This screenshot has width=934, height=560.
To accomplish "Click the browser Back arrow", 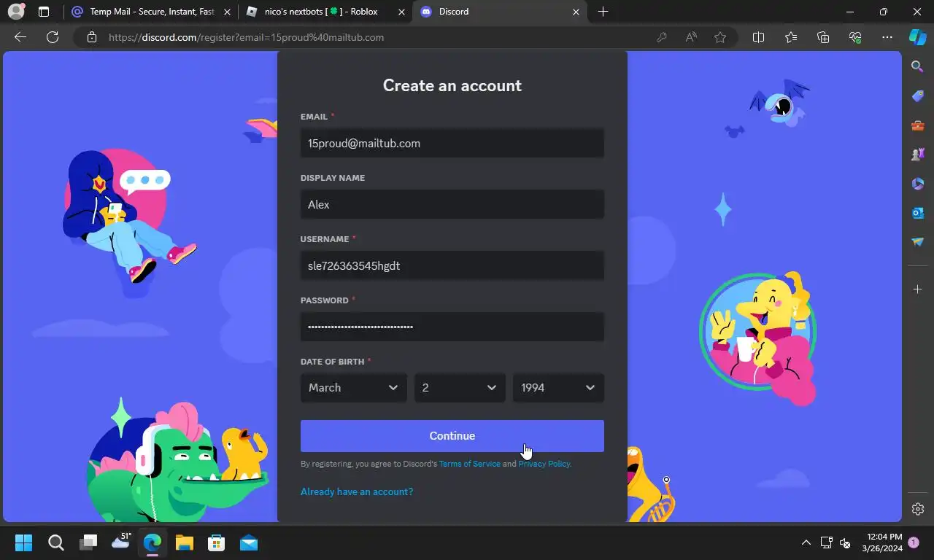I will pyautogui.click(x=20, y=37).
